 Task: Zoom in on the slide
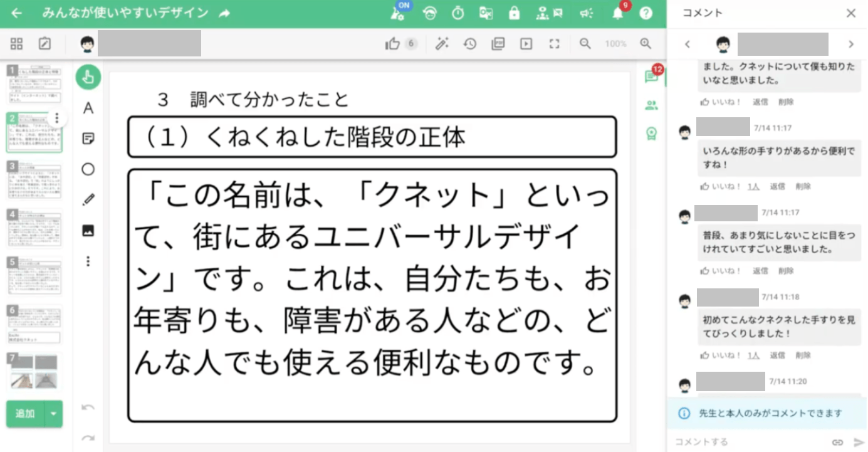click(646, 44)
